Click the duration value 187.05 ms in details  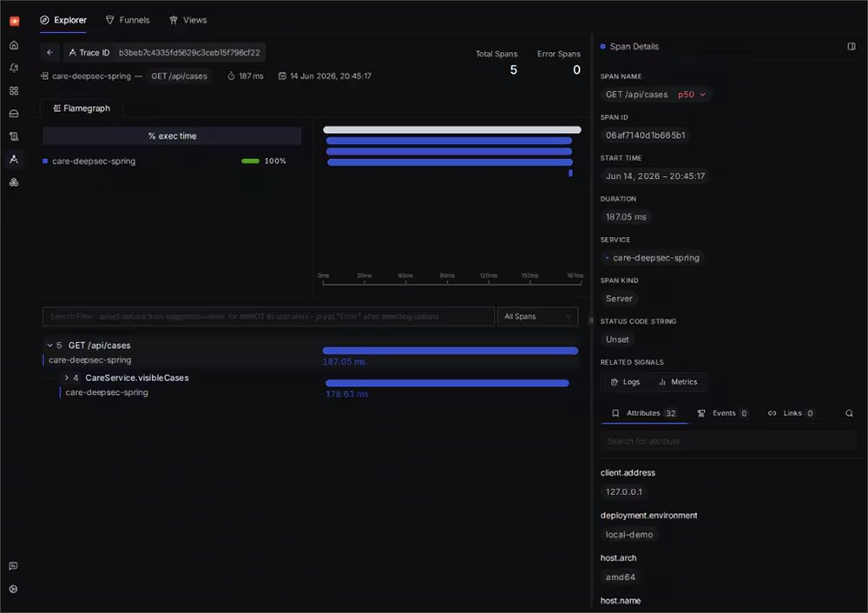[x=626, y=217]
